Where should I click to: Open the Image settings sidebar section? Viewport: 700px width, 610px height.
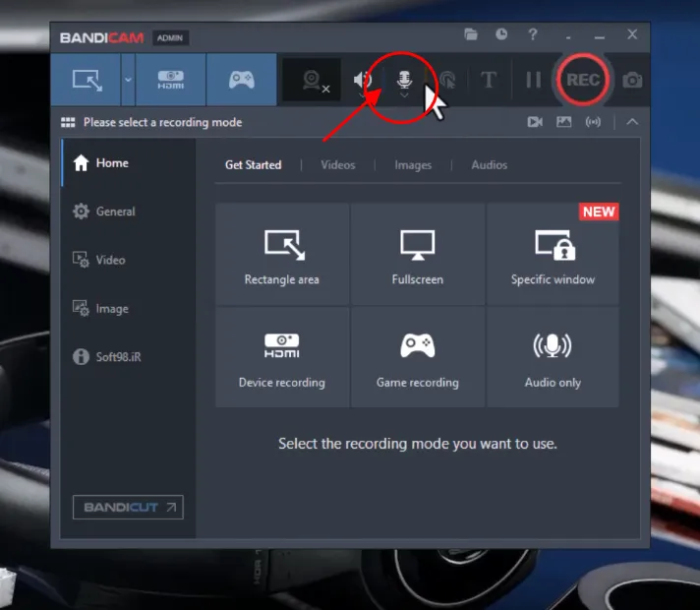tap(128, 308)
